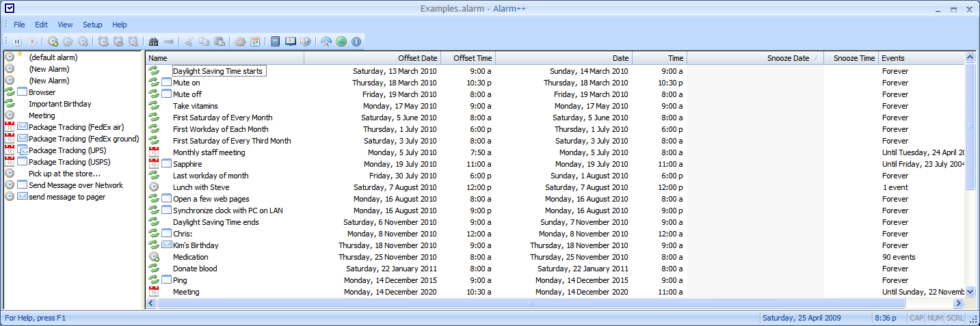Sort list by Snooze Date column header
Image resolution: width=980 pixels, height=326 pixels.
pyautogui.click(x=755, y=58)
